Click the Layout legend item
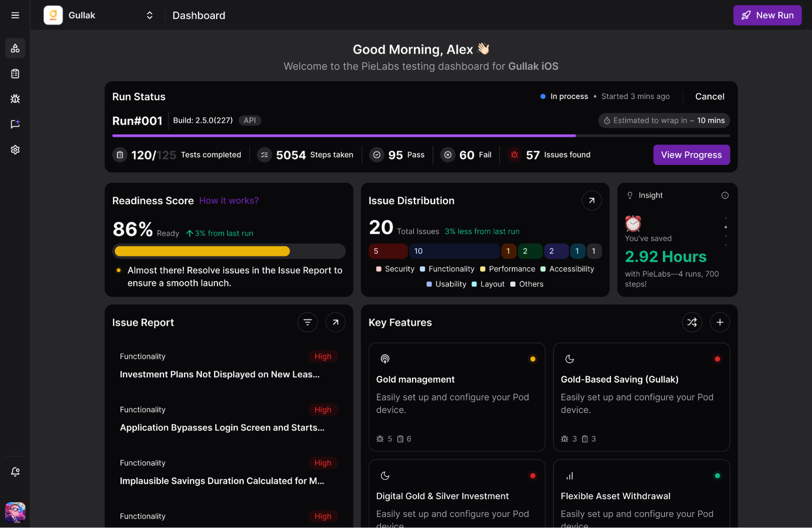Image resolution: width=812 pixels, height=528 pixels. click(x=488, y=284)
